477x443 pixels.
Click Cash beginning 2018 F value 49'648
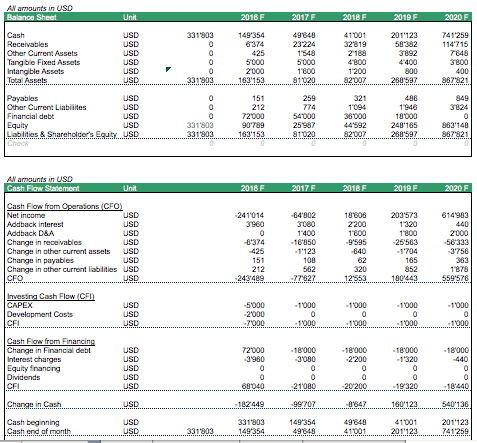point(355,422)
